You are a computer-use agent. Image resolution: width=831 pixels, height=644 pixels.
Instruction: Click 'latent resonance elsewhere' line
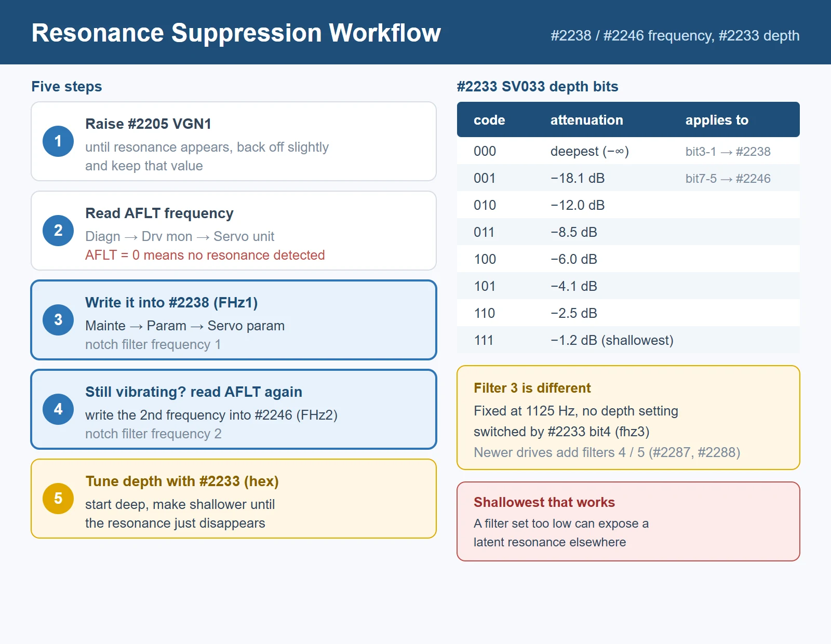(549, 542)
